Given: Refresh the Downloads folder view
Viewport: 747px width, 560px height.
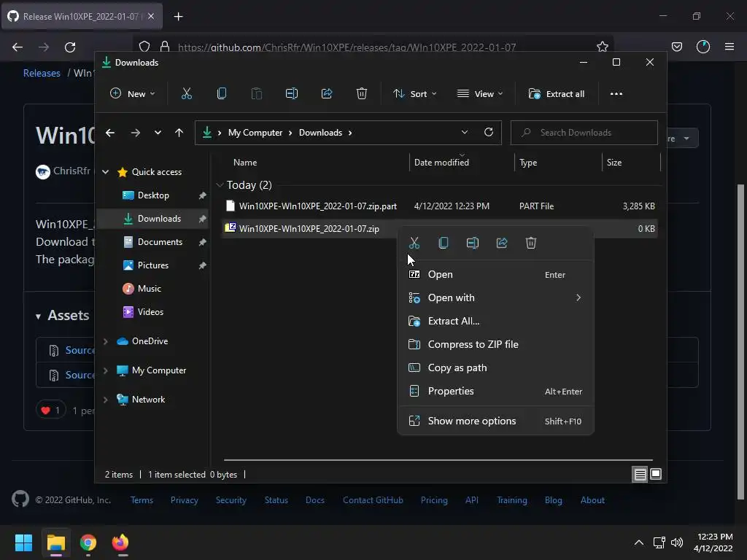Looking at the screenshot, I should point(489,133).
